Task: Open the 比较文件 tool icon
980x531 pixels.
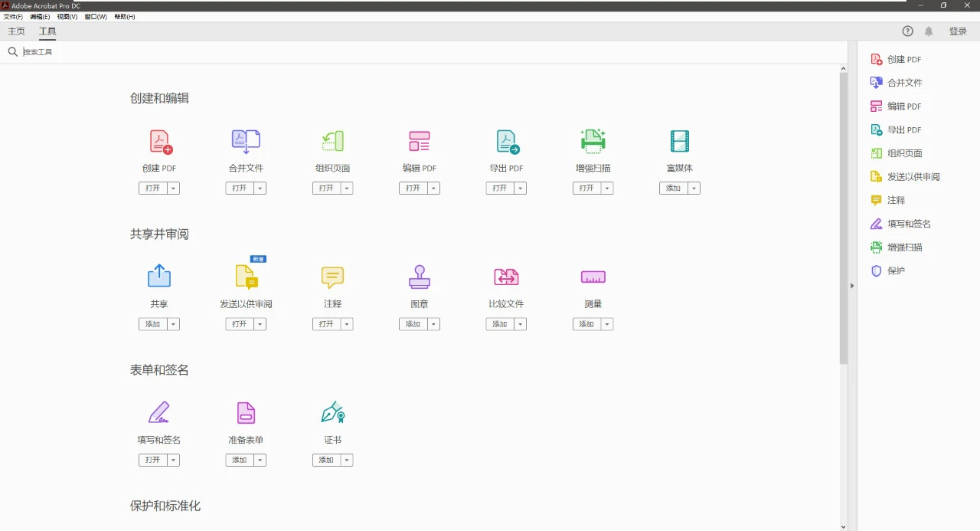Action: (506, 277)
